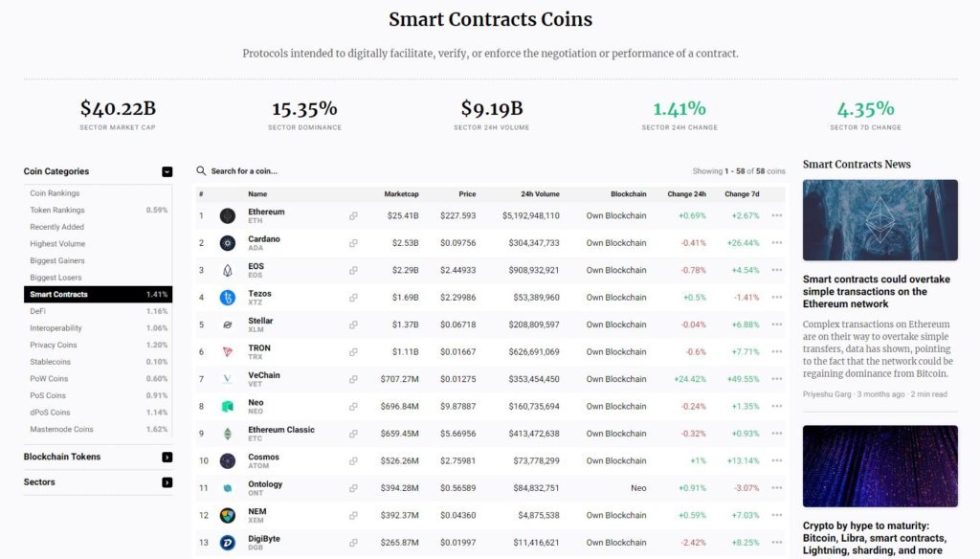Switch to the DeFi category
The width and height of the screenshot is (980, 559).
[38, 311]
